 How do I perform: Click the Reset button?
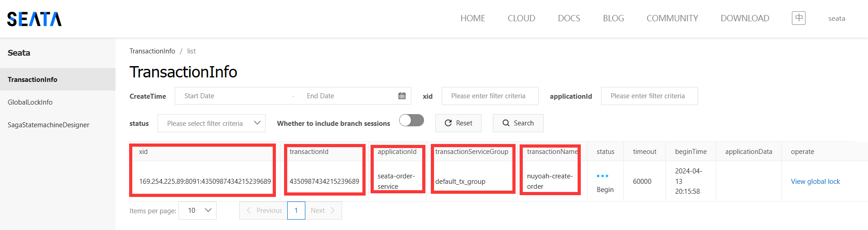pyautogui.click(x=458, y=123)
